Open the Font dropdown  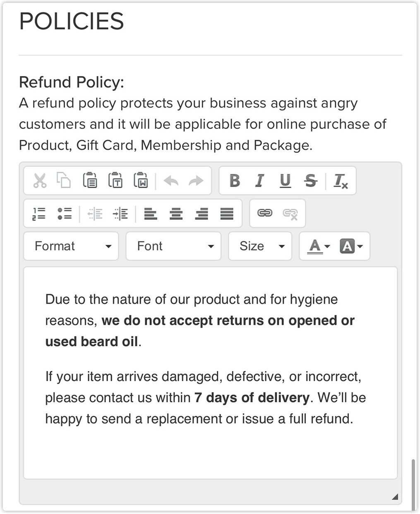[173, 246]
